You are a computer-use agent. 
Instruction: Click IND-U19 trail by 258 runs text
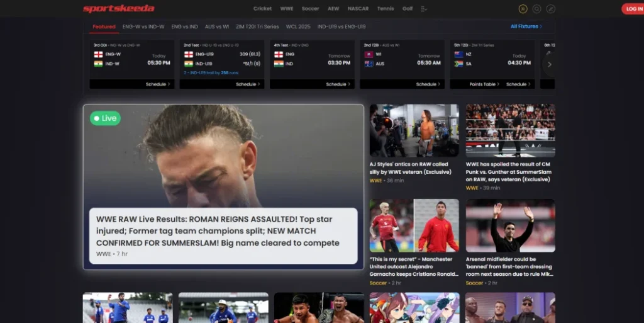click(x=211, y=73)
